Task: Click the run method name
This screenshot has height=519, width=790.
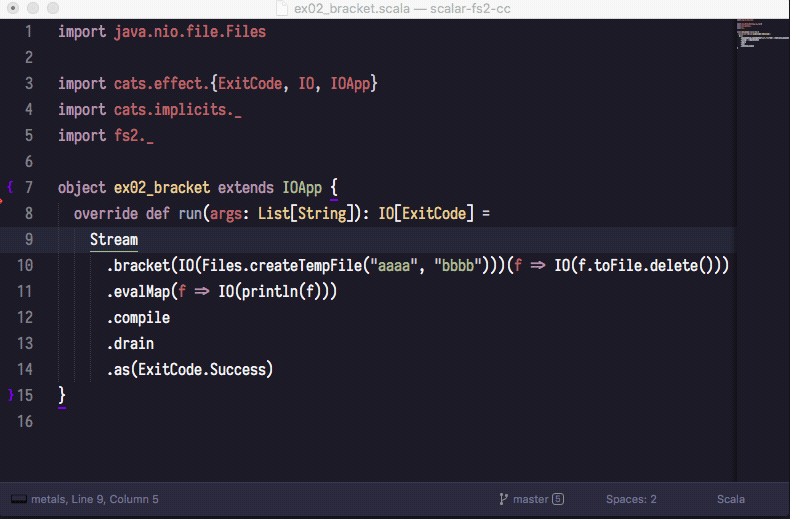Action: 190,214
